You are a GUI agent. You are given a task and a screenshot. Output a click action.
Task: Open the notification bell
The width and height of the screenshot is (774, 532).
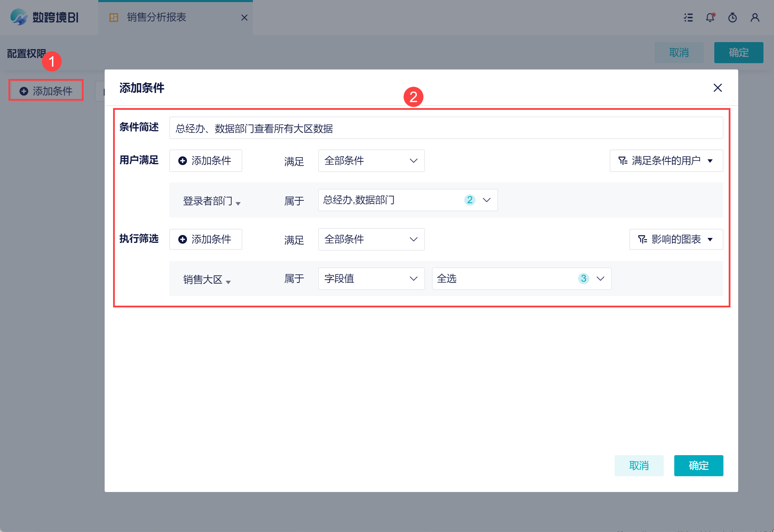pos(710,18)
